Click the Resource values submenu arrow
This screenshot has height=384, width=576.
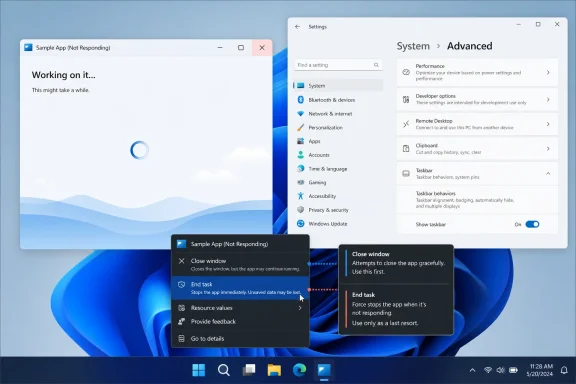click(300, 308)
